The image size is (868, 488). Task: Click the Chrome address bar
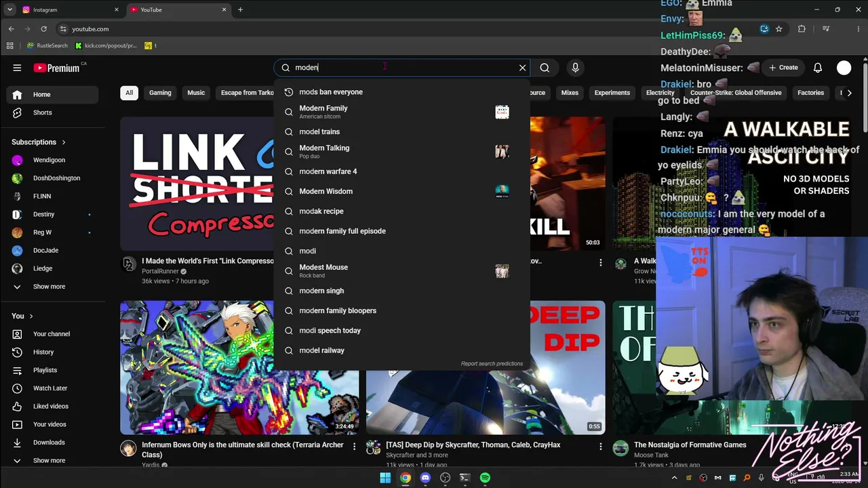[x=407, y=29]
